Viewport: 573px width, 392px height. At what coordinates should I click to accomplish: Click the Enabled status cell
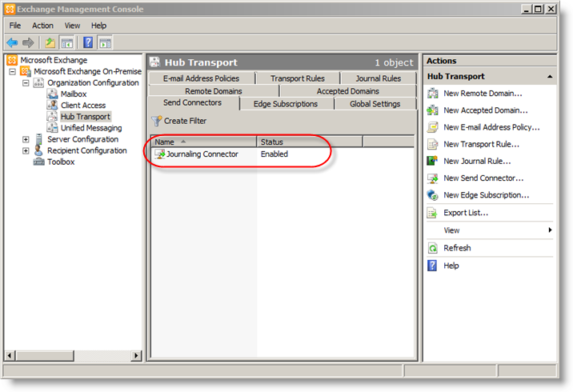click(274, 154)
